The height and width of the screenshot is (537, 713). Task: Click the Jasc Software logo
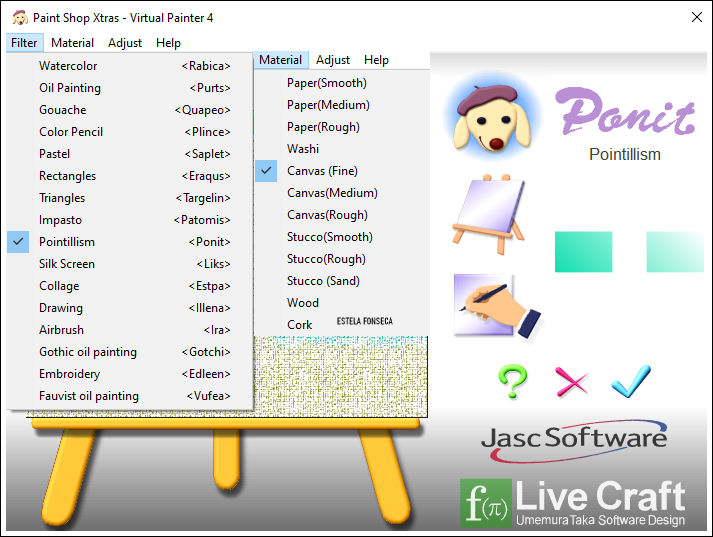click(574, 440)
